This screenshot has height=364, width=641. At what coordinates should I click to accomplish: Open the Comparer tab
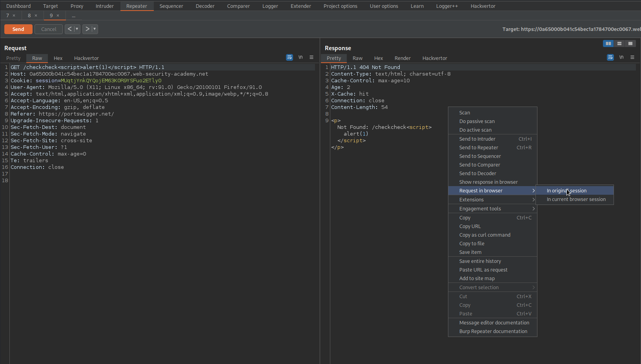tap(239, 6)
